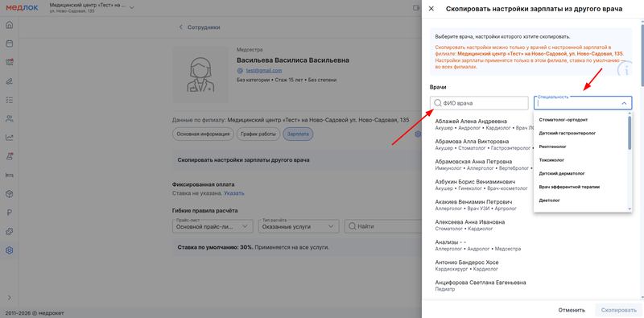Click Указать link for fixed rate
Image resolution: width=644 pixels, height=318 pixels.
[234, 193]
